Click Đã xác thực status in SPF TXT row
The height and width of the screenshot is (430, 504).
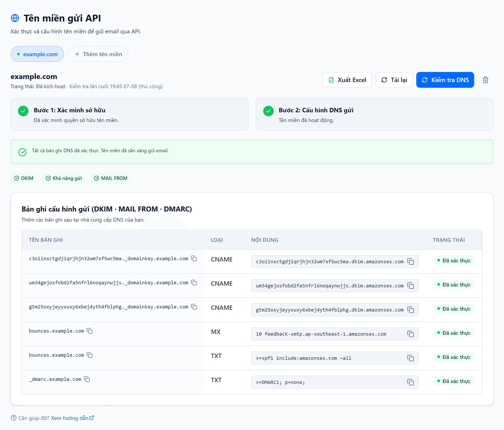454,357
